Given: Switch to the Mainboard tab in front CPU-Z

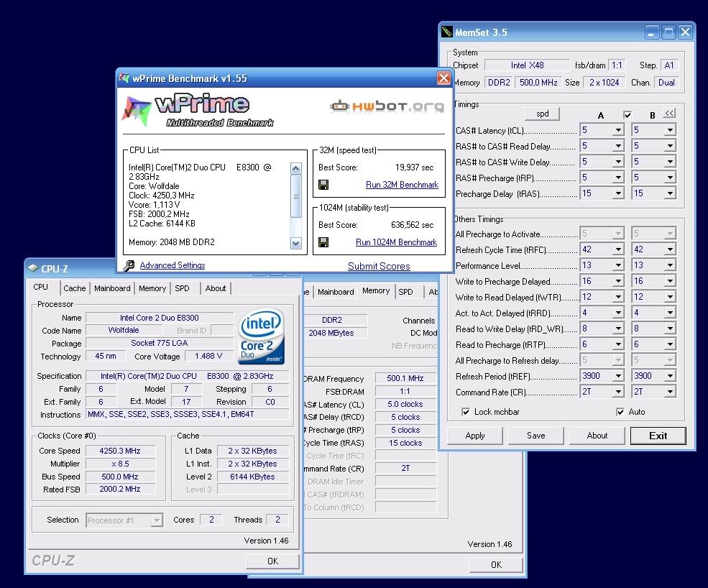Looking at the screenshot, I should tap(112, 288).
